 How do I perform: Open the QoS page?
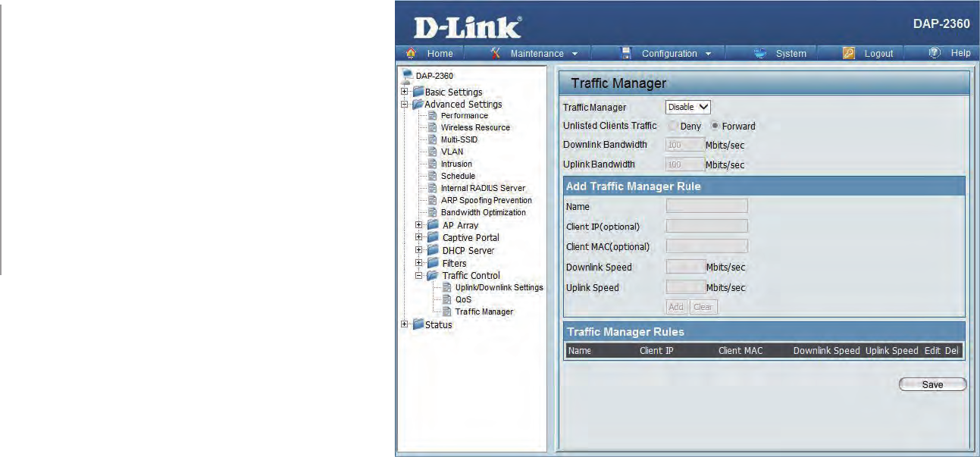[463, 299]
